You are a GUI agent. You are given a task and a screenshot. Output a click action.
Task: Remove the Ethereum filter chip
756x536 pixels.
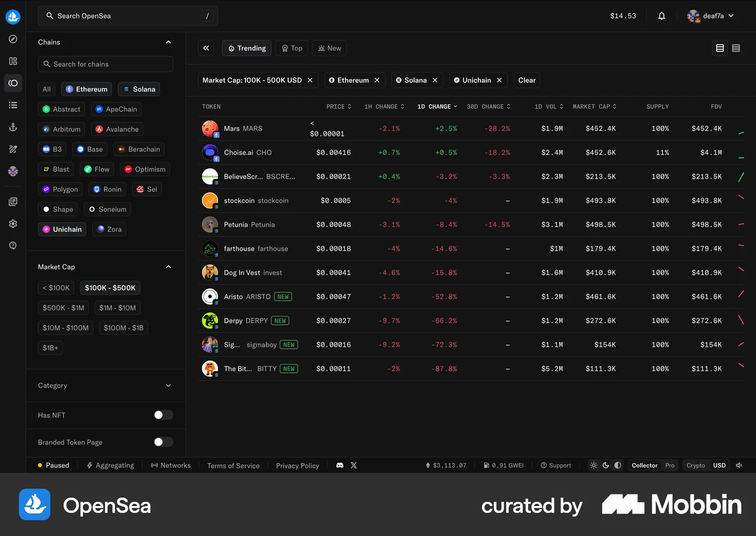coord(377,80)
